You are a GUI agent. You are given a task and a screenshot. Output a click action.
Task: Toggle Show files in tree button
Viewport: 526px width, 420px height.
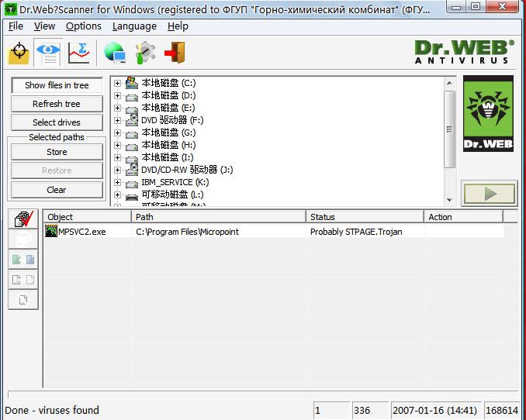coord(57,85)
